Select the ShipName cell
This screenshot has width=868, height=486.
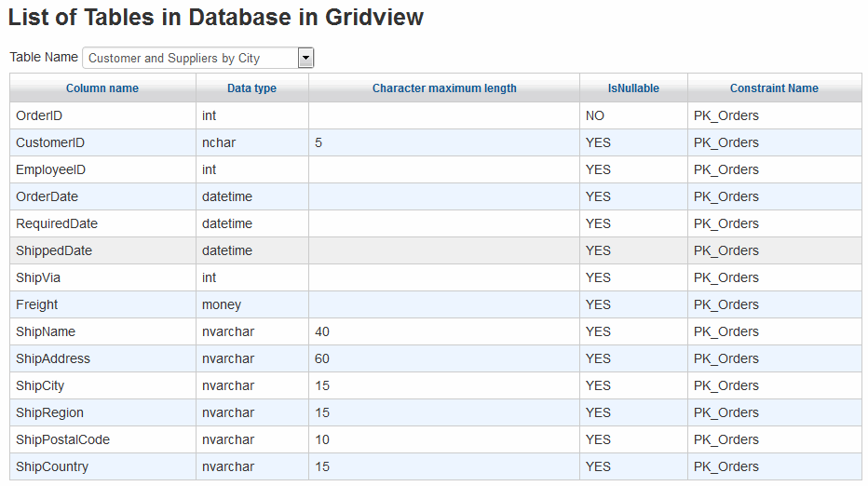tap(103, 331)
